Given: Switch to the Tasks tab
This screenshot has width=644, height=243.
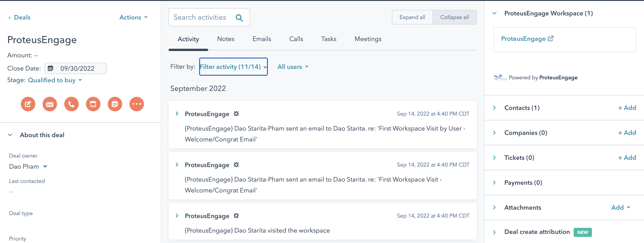Looking at the screenshot, I should point(329,39).
